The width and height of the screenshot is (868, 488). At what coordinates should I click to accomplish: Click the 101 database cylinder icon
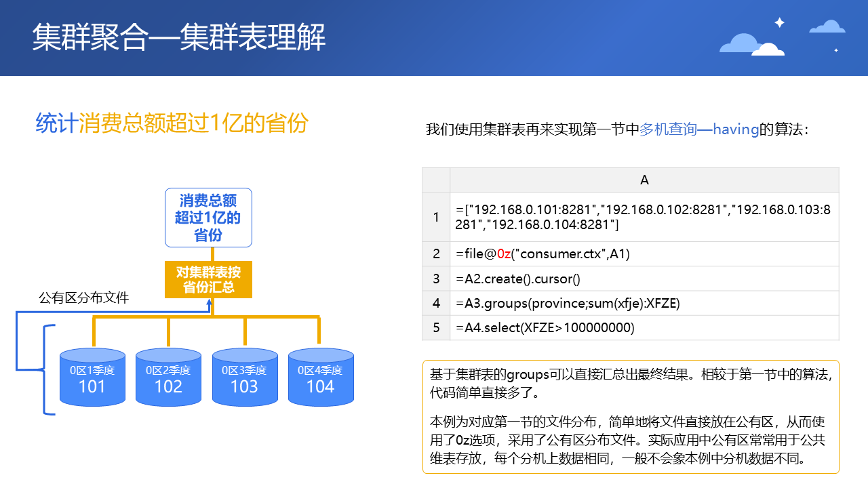[x=92, y=377]
